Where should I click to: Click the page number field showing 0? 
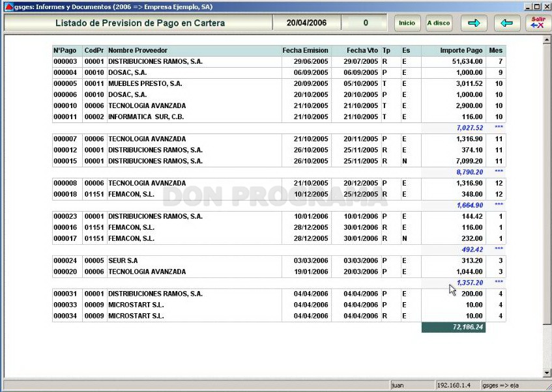pyautogui.click(x=365, y=23)
